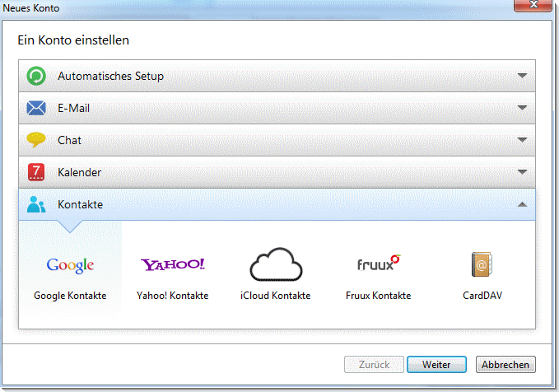Open the Automatisches Setup label

pos(110,76)
